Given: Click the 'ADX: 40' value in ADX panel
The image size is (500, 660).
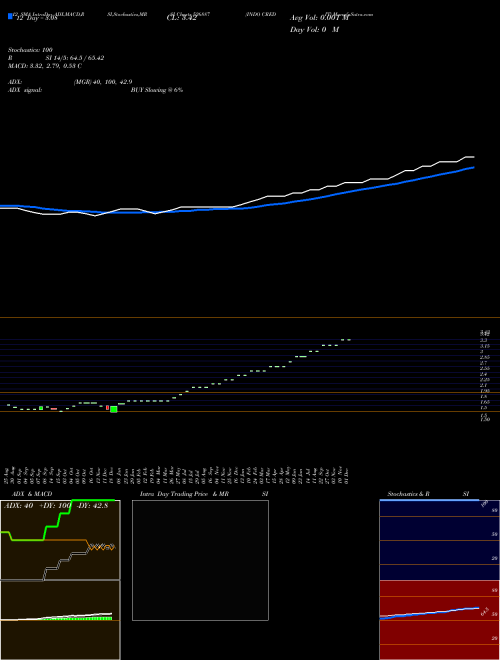Looking at the screenshot, I should tap(19, 506).
